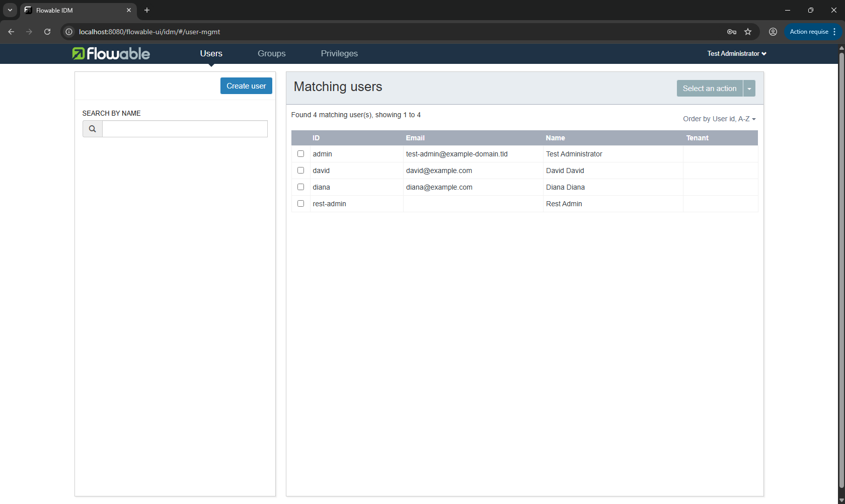Check the rest-admin user row

[x=300, y=204]
